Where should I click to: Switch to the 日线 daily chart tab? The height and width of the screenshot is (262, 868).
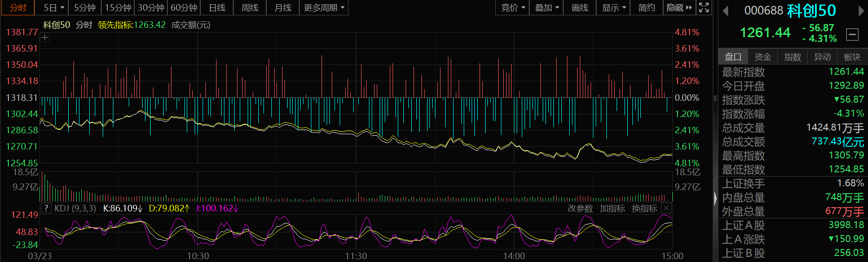(x=217, y=8)
